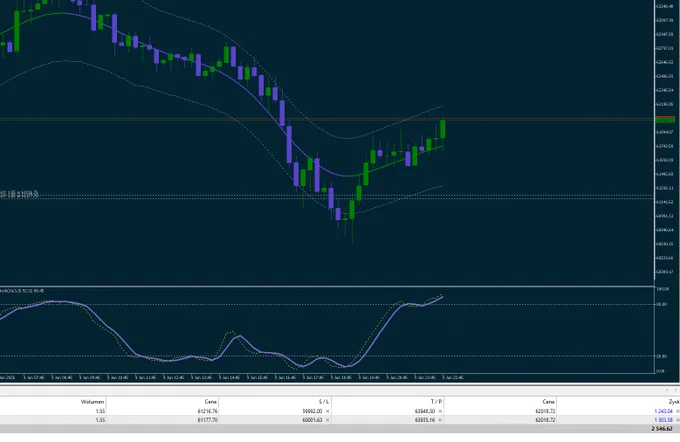Click the S / L column header
Image resolution: width=680 pixels, height=442 pixels.
coord(324,402)
